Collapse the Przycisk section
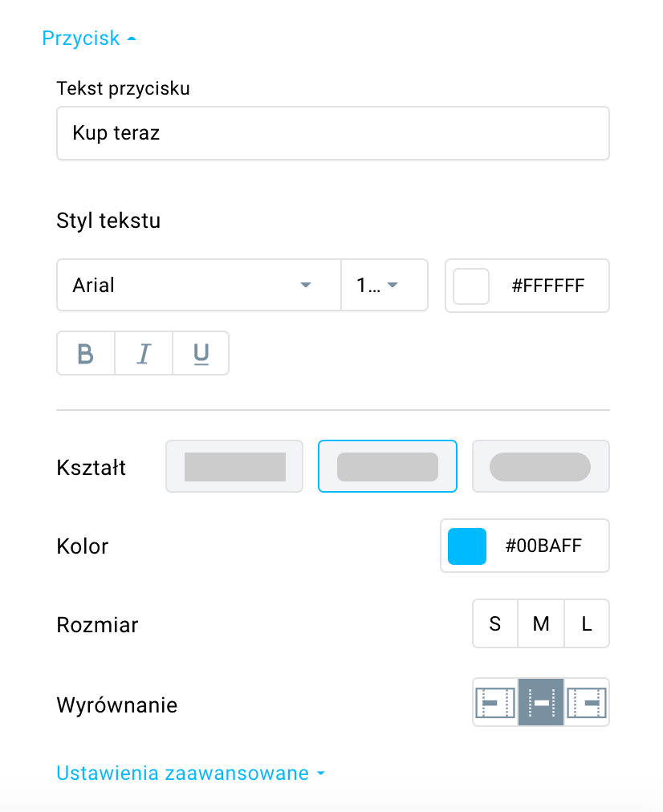Screen dimensions: 663x812 coord(89,39)
